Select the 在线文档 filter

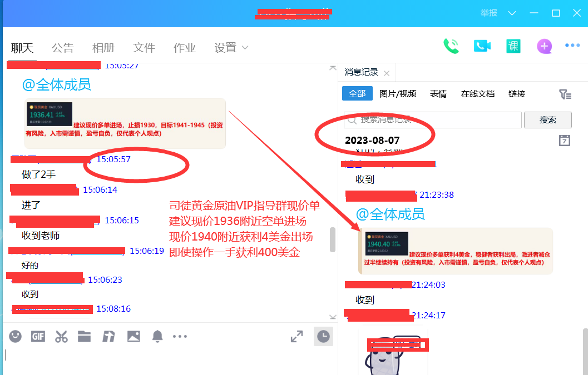(478, 94)
